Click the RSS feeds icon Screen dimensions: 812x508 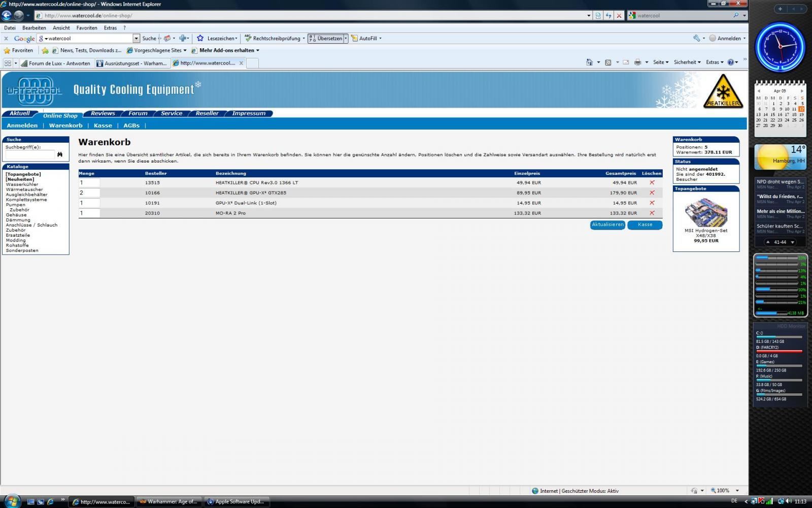(608, 62)
